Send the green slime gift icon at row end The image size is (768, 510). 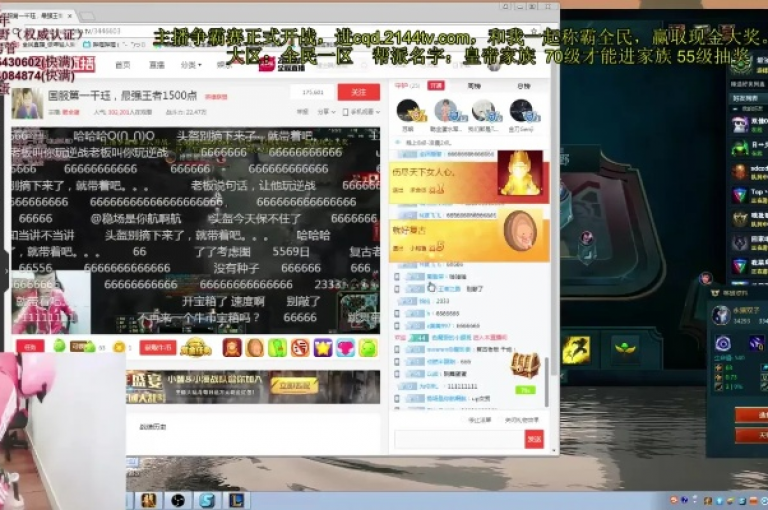pyautogui.click(x=368, y=347)
